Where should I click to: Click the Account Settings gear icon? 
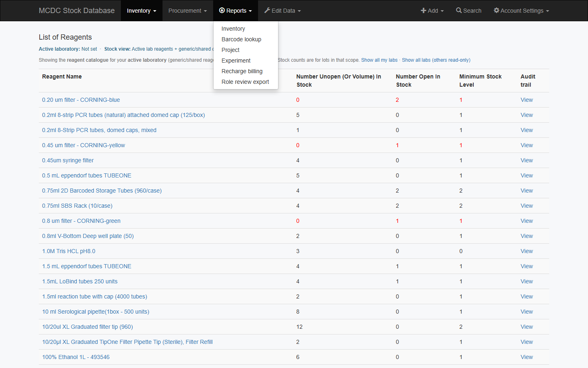point(497,10)
